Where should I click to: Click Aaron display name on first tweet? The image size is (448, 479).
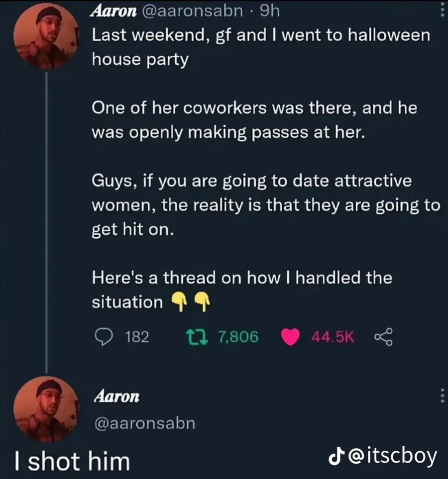114,11
